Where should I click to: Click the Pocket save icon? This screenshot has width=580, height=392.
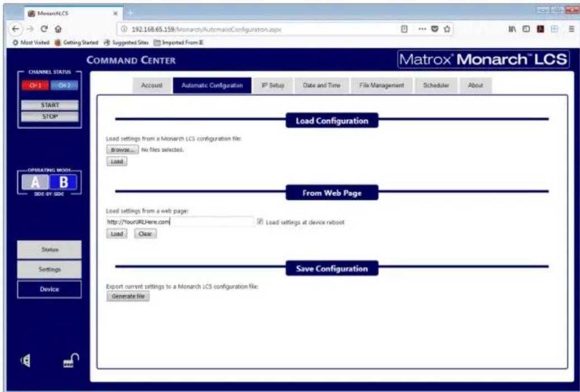(435, 29)
